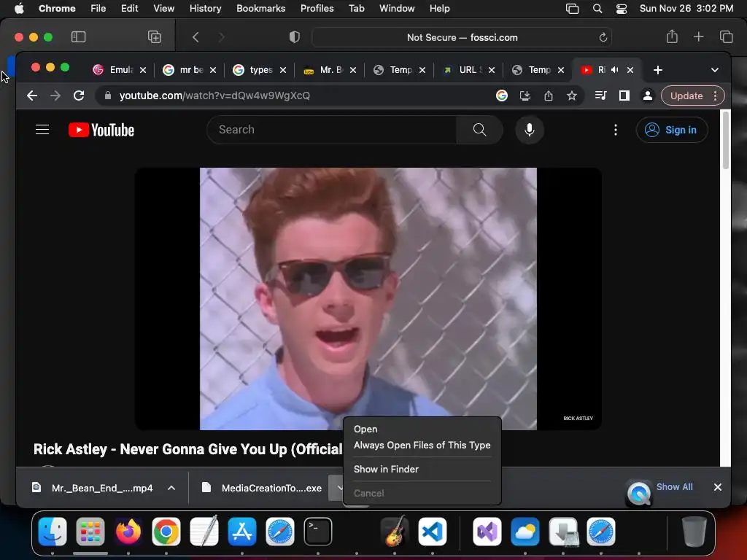Select Always Open Files of This Type
The height and width of the screenshot is (560, 747).
click(x=422, y=446)
